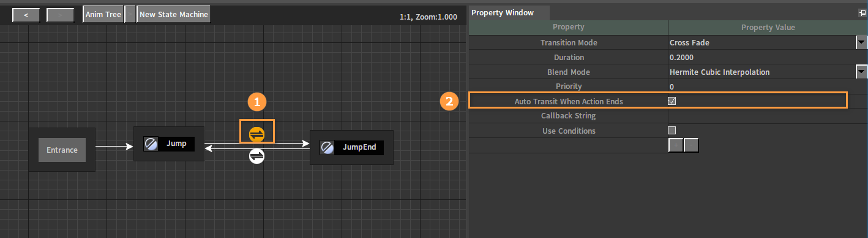Click the pin icon of Property Window
Viewport: 868px width, 238px height.
862,12
